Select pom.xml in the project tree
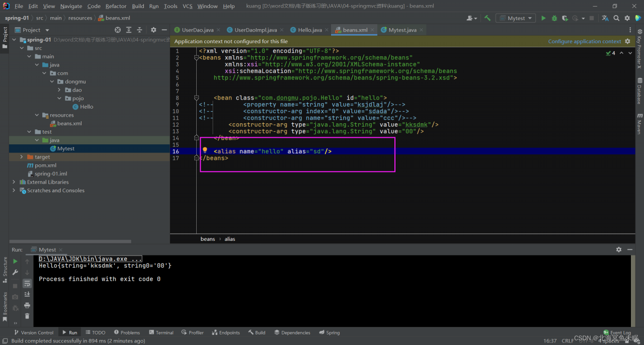Screen dimensions: 644x345 pos(45,165)
